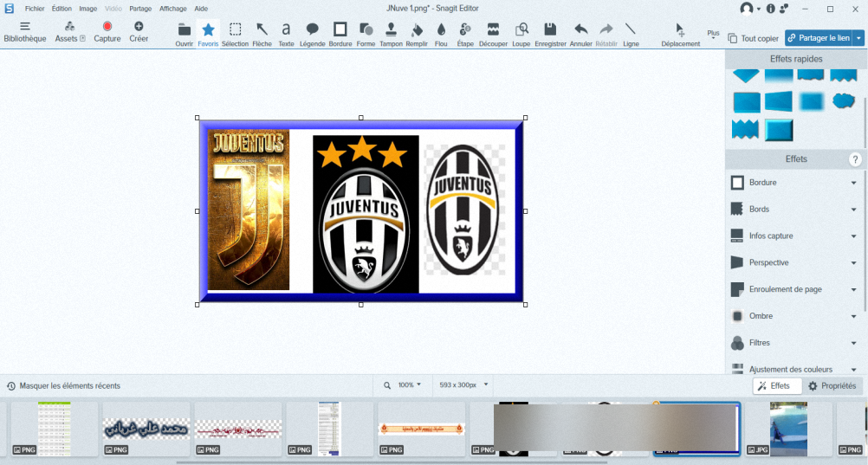
Task: Open the green spreadsheet PNG thumbnail
Action: (x=55, y=429)
